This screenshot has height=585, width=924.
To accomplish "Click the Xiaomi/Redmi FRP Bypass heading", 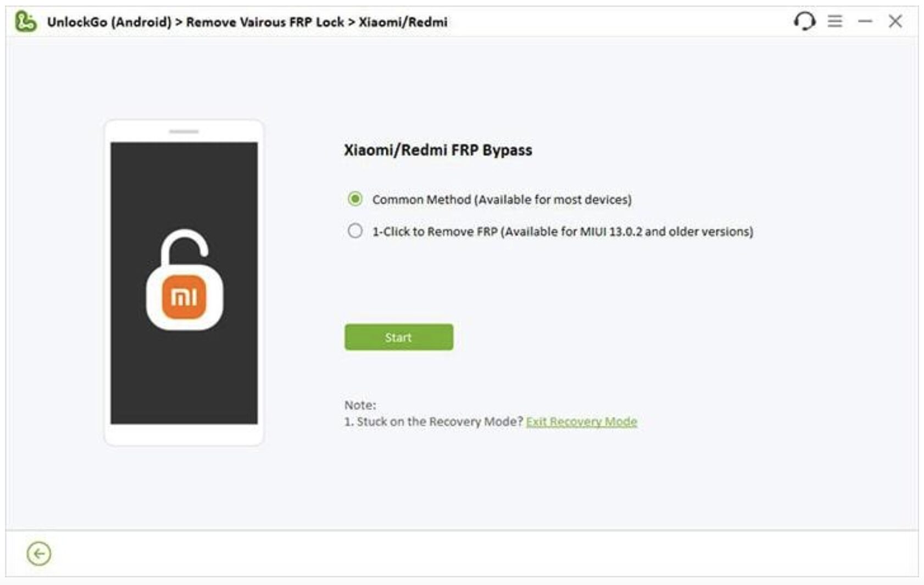I will click(438, 150).
